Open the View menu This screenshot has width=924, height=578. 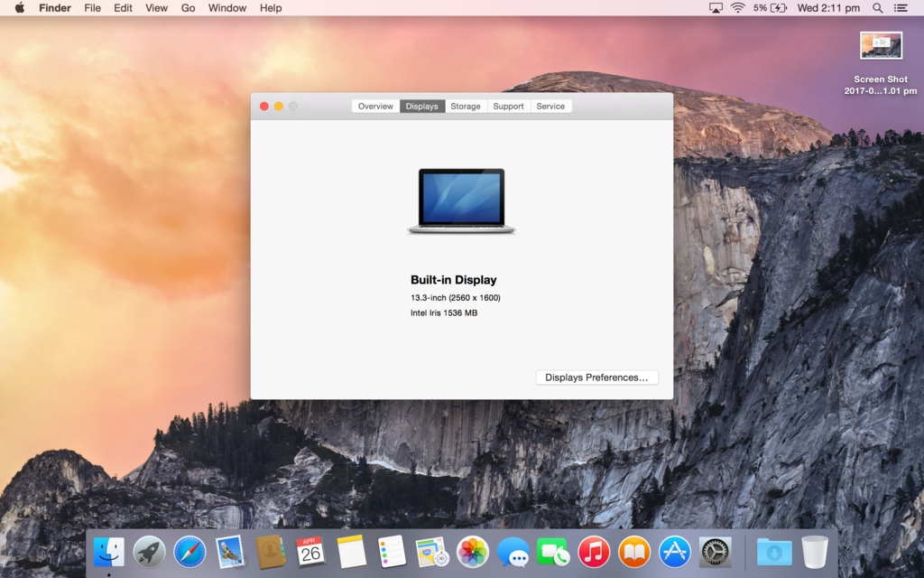pos(157,7)
